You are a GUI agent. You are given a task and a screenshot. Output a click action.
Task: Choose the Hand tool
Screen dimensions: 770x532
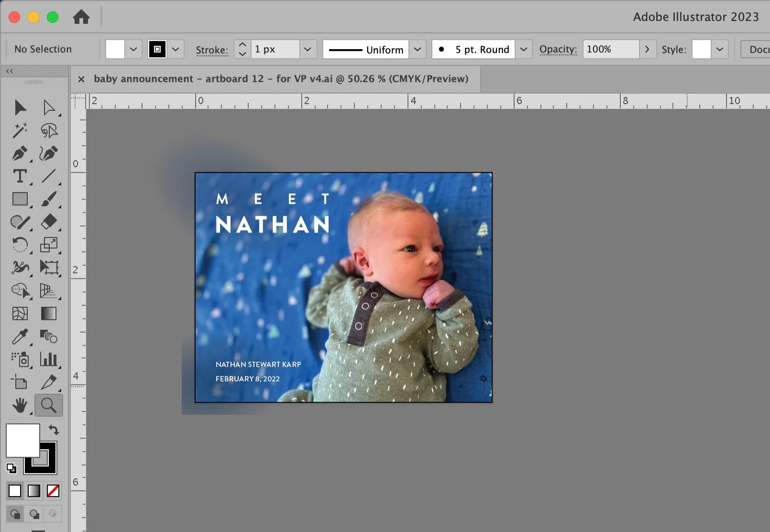20,405
